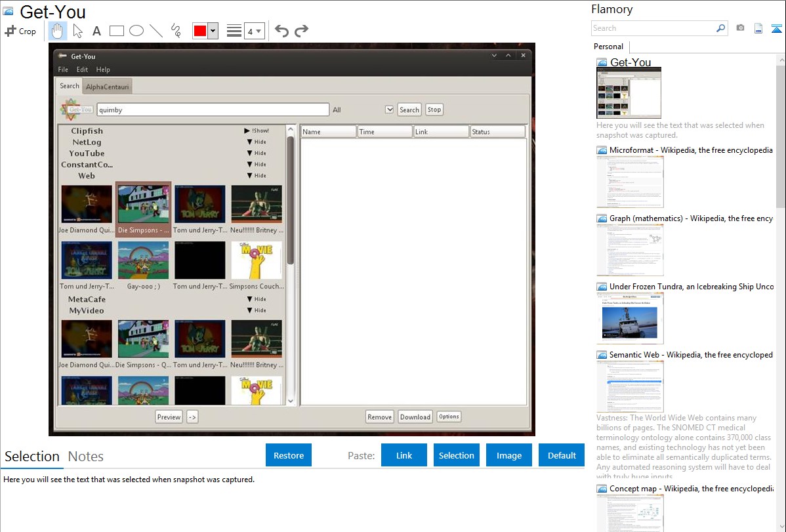Open the All category dropdown
786x532 pixels.
tap(389, 110)
